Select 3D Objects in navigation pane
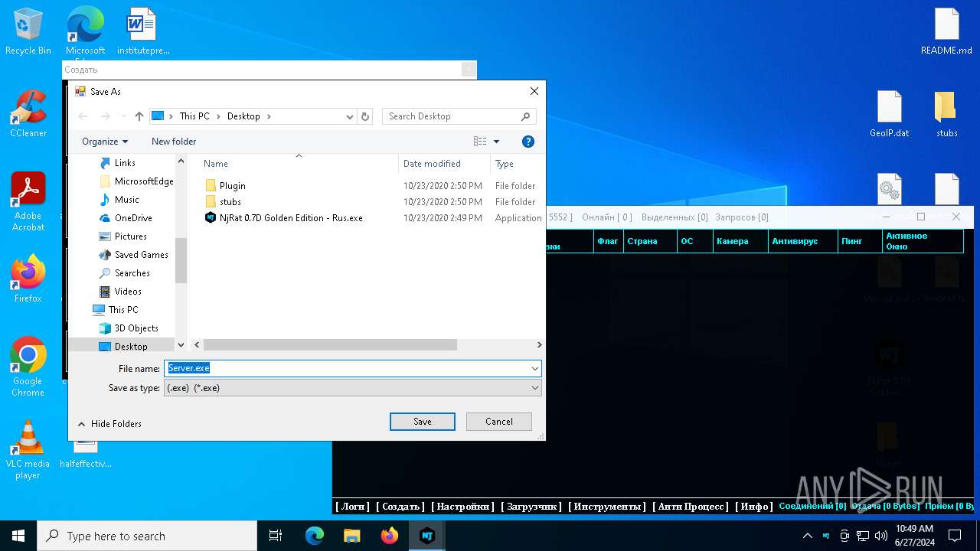980x551 pixels. click(136, 328)
